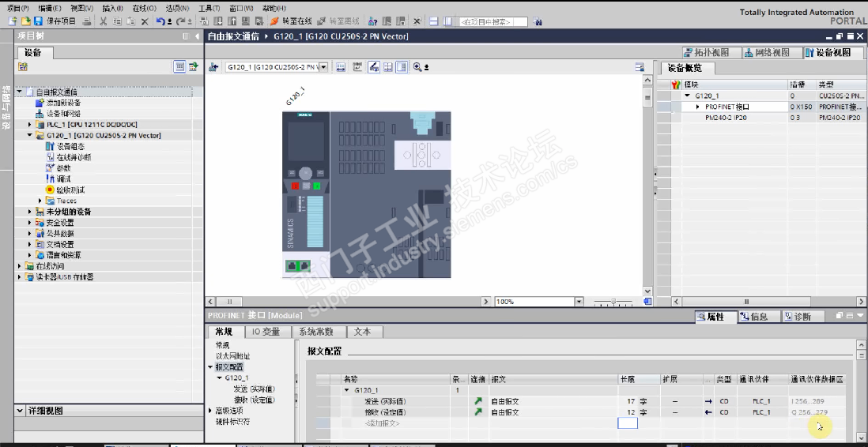The height and width of the screenshot is (447, 868).
Task: Click the copy icon in the toolbar
Action: click(x=117, y=21)
